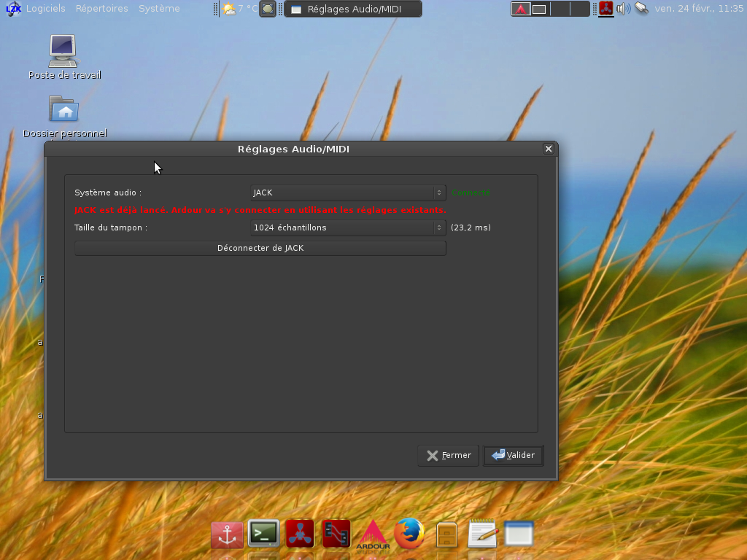Close the Réglages Audio/MIDI dialog
Viewport: 747px width, 560px height.
[x=549, y=149]
